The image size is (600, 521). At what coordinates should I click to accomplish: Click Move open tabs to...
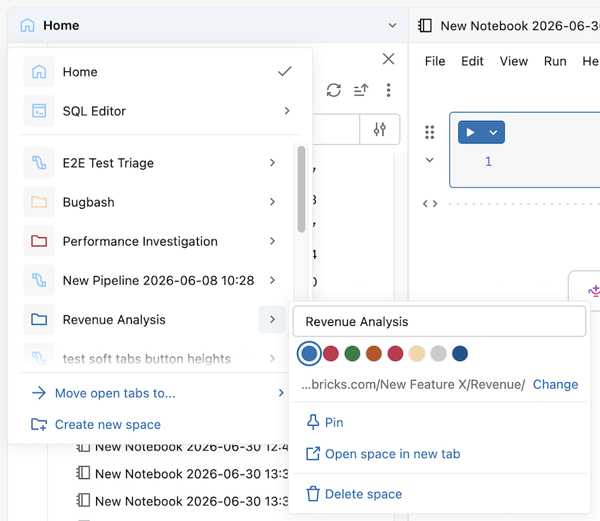click(x=115, y=393)
